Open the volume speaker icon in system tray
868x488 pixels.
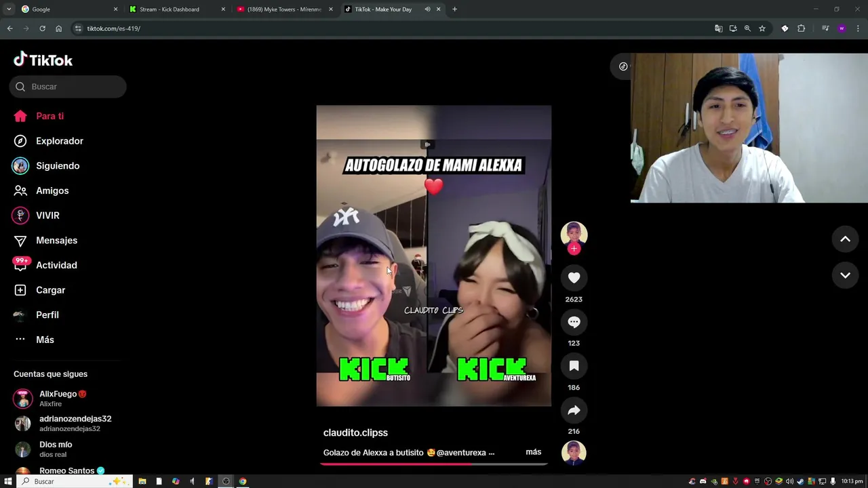click(x=789, y=481)
